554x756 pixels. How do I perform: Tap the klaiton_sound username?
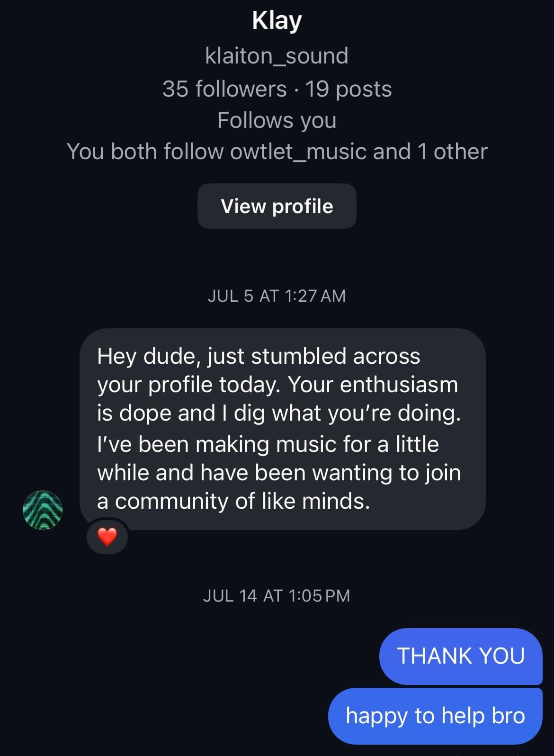point(277,56)
